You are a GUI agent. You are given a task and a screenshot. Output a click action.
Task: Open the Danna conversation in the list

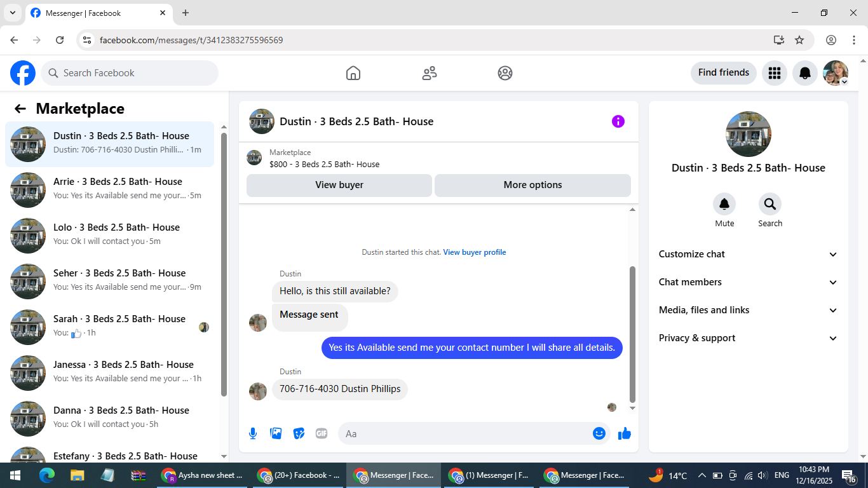110,419
